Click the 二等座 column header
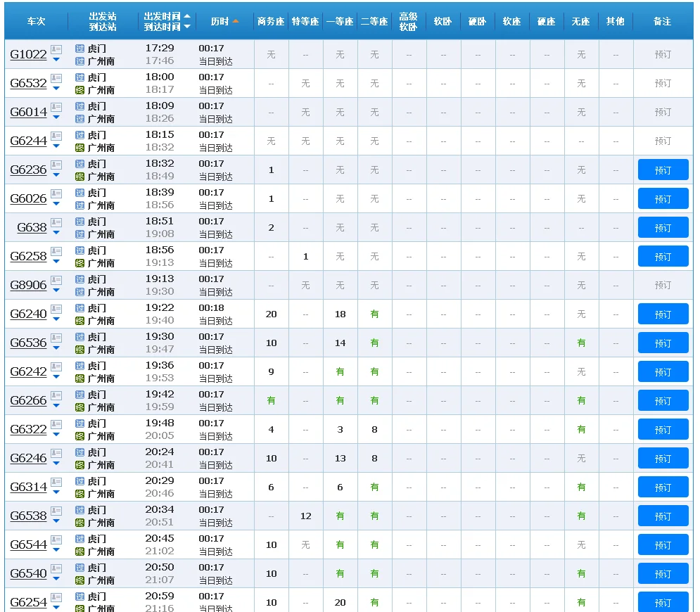 374,21
